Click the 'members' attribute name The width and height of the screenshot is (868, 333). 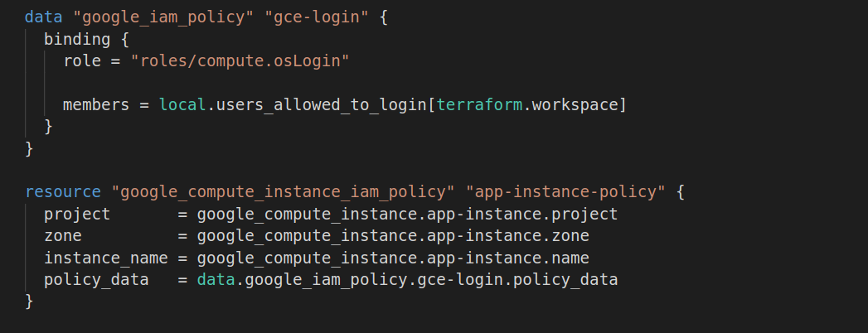tap(96, 104)
